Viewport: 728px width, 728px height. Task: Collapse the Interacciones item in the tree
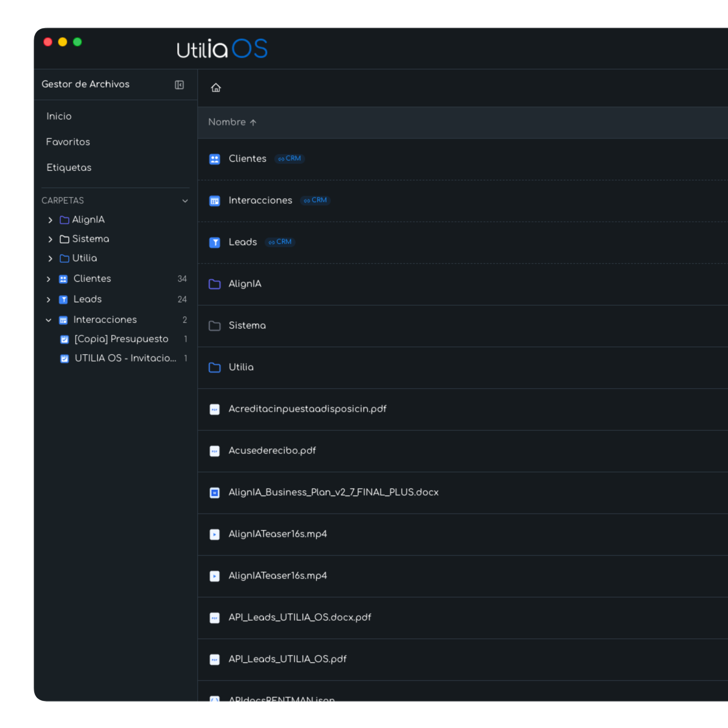[49, 320]
